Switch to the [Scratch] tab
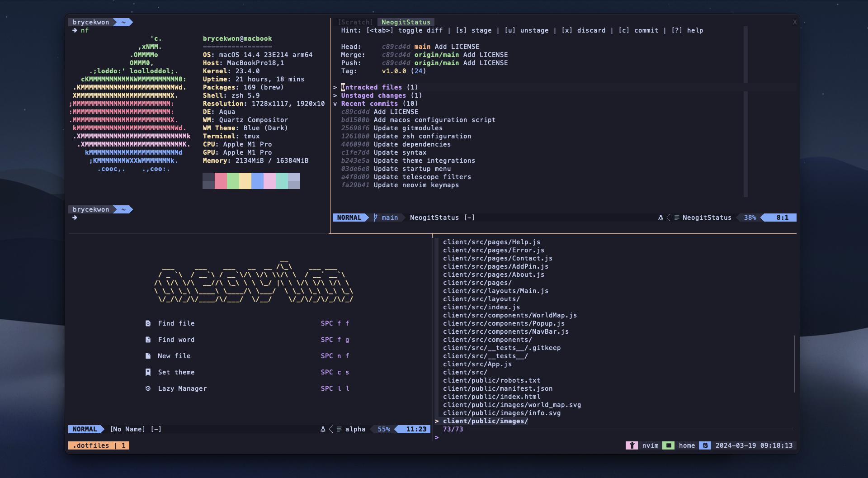868x478 pixels. 355,22
